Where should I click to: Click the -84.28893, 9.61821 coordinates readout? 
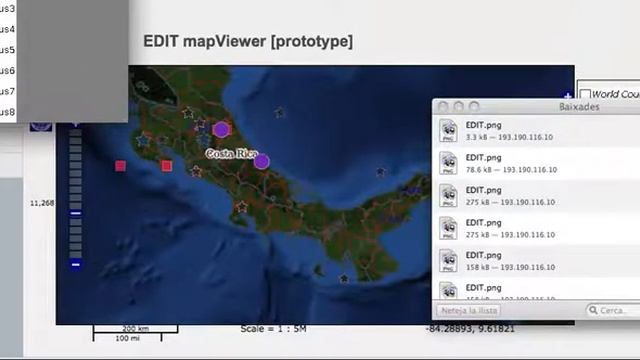470,329
